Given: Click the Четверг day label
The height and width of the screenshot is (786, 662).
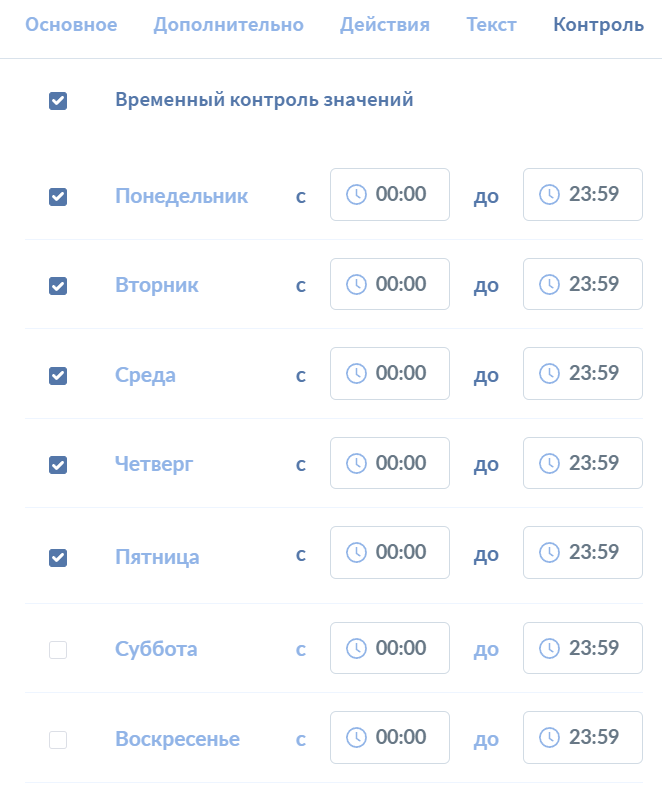Looking at the screenshot, I should 154,464.
